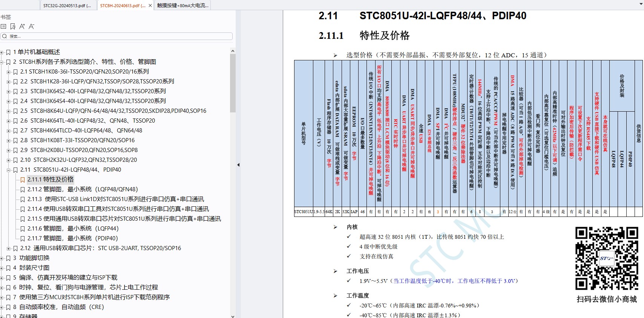Click bookmark icon beside 2.8 STC8H1K08T-33I
Screen dimensions: 644x318
(x=15, y=140)
